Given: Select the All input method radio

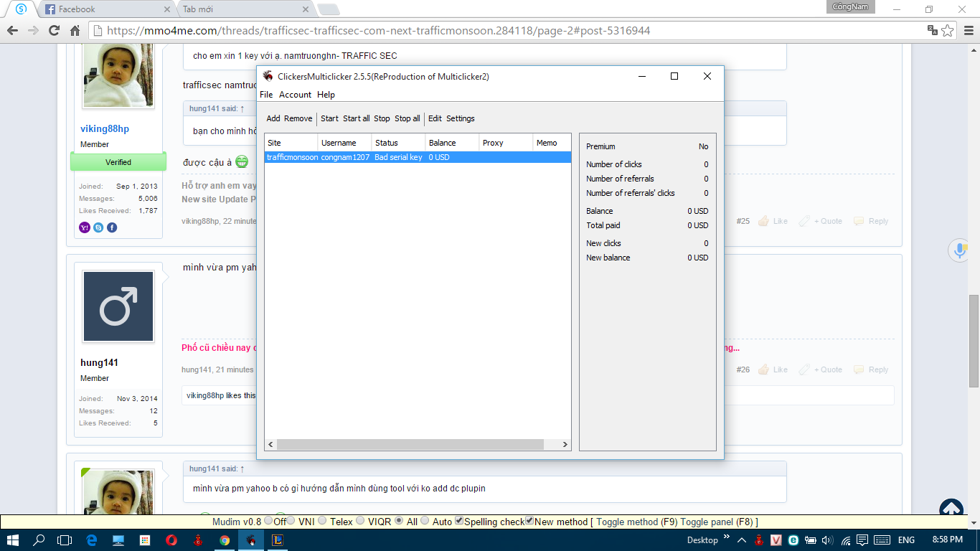Looking at the screenshot, I should (x=399, y=521).
